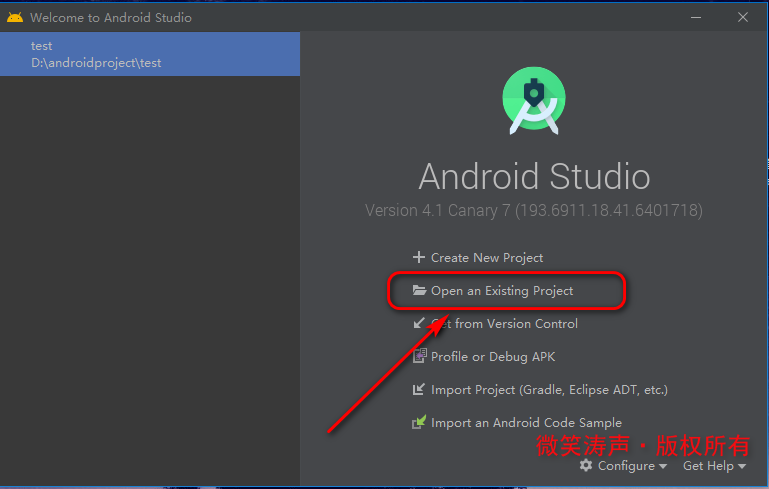
Task: Click the Android Studio logo
Action: pos(534,101)
